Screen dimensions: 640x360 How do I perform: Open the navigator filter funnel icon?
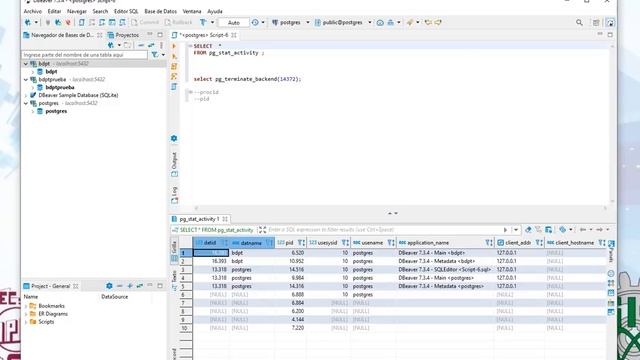[155, 55]
